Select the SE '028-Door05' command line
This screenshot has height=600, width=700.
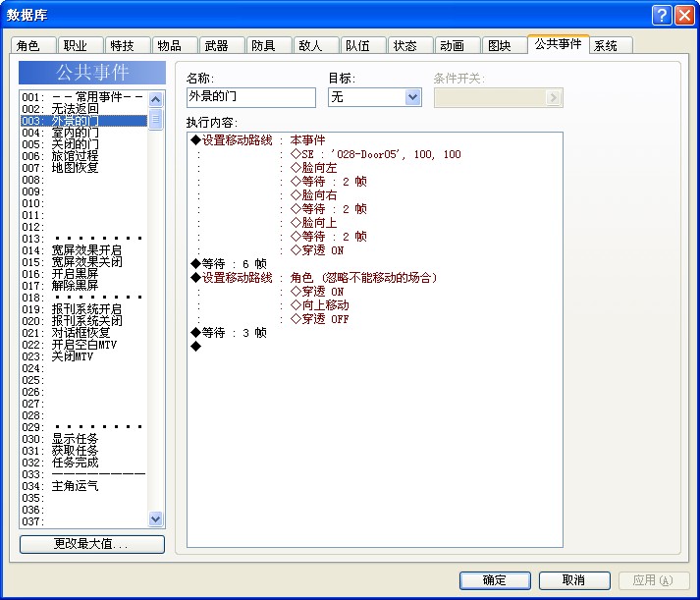click(375, 154)
